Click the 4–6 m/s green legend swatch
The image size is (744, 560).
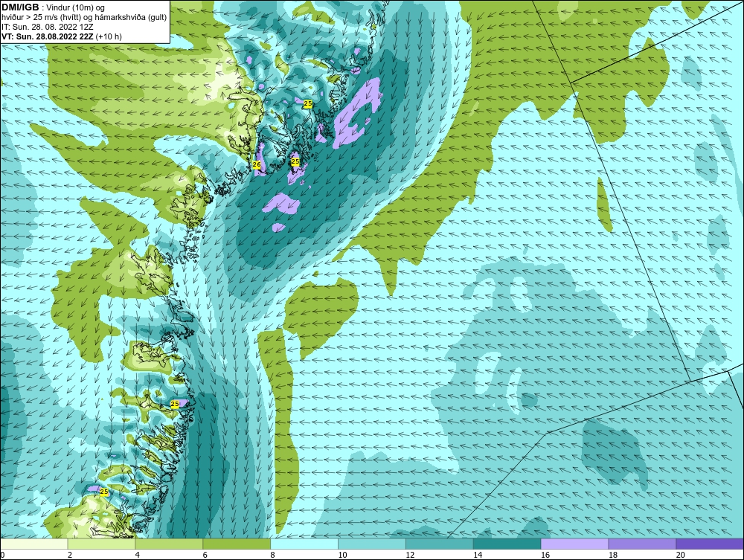[169, 544]
